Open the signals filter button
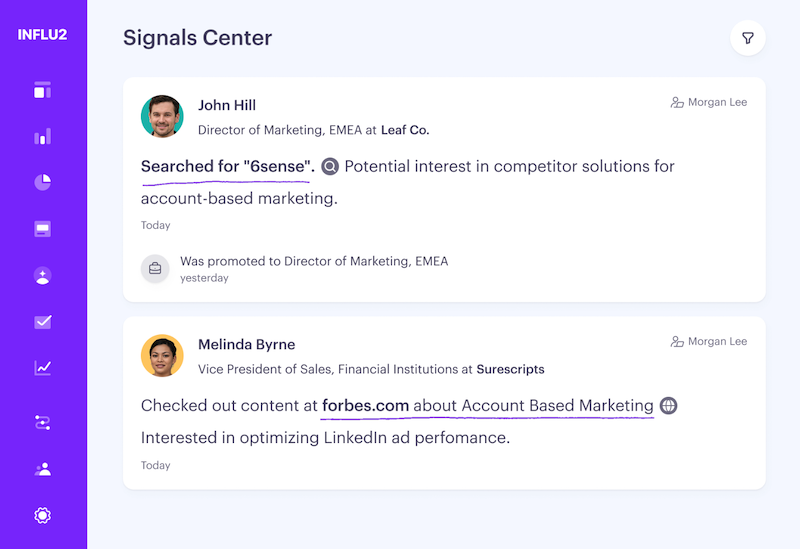800x549 pixels. click(x=747, y=39)
